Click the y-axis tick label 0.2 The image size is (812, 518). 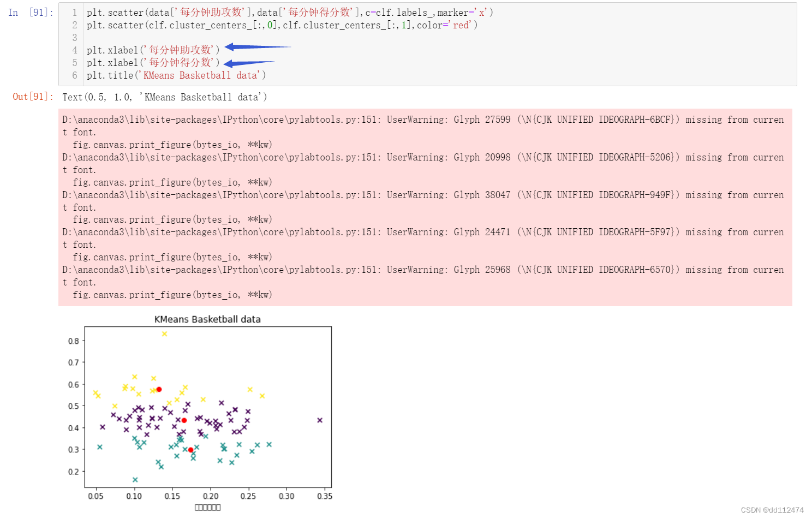(x=73, y=472)
